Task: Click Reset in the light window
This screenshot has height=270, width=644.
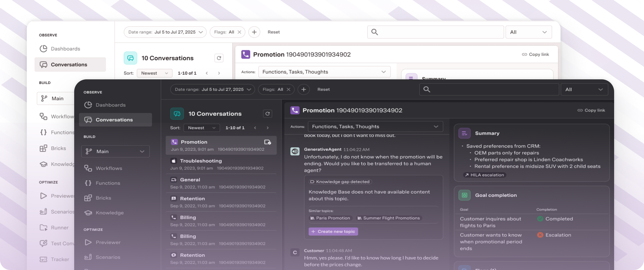Action: (274, 32)
